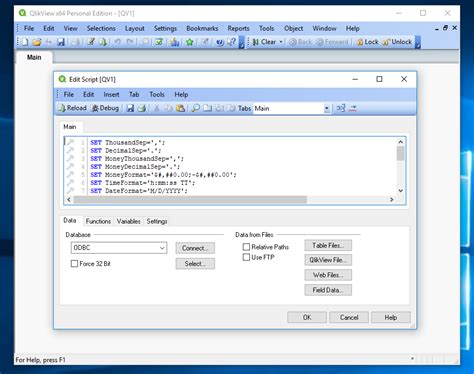Tick the Relative Paths checkbox
Screen dimensions: 474x374
246,247
